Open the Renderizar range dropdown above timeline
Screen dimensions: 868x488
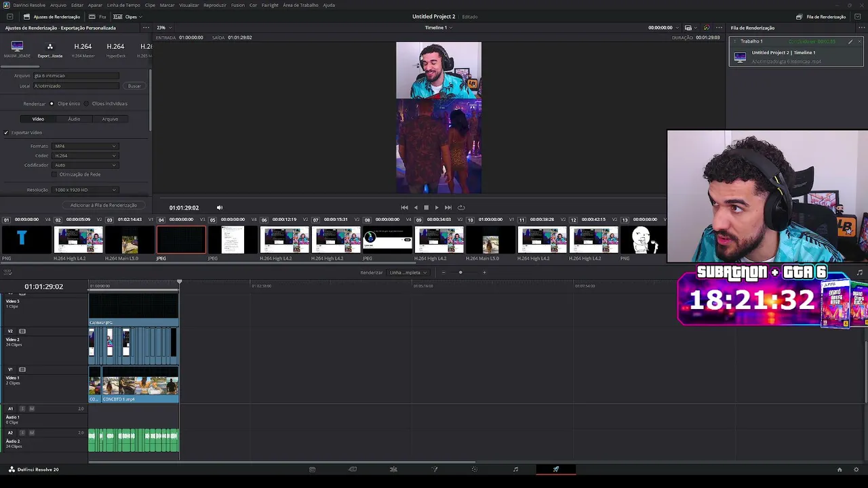click(408, 272)
